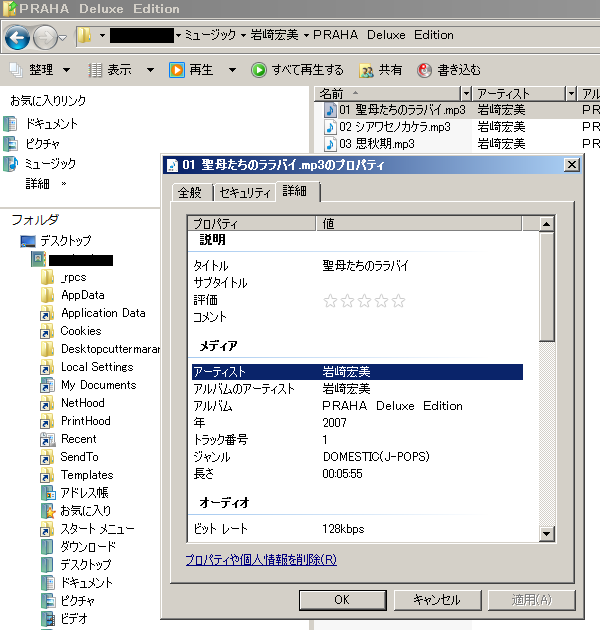600x630 pixels.
Task: Click the Forward navigation arrow button
Action: 45,37
